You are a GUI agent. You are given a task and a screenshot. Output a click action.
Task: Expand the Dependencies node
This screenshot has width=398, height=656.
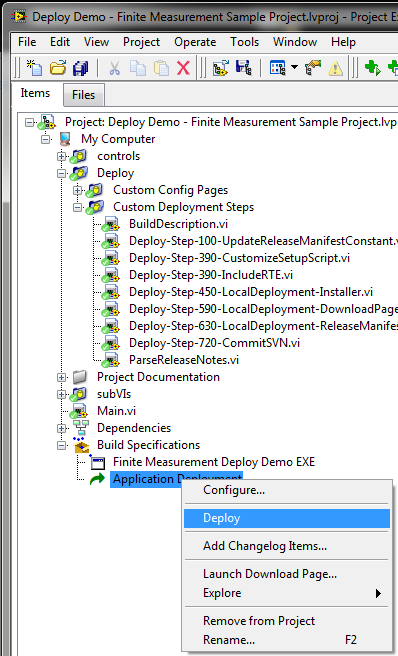(62, 428)
